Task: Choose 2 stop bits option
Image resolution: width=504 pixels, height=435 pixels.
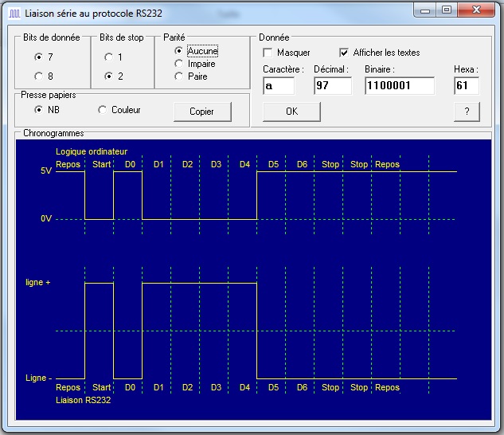Action: click(108, 76)
